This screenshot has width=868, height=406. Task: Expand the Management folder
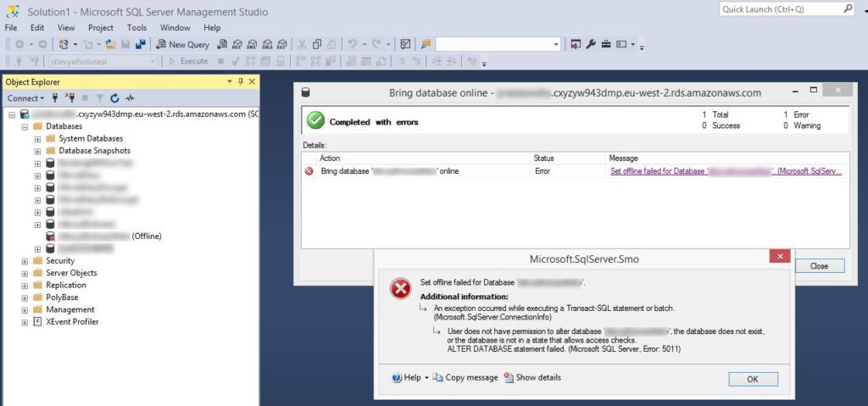pos(25,309)
